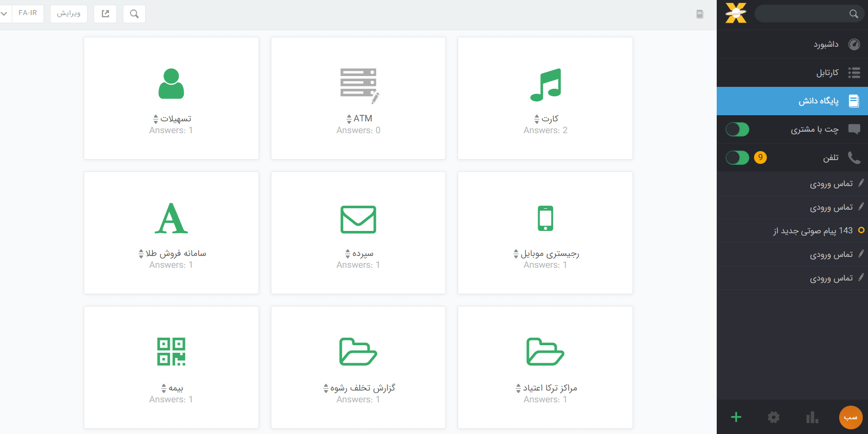Click the sort arrows beside تسهیلات

[x=156, y=119]
